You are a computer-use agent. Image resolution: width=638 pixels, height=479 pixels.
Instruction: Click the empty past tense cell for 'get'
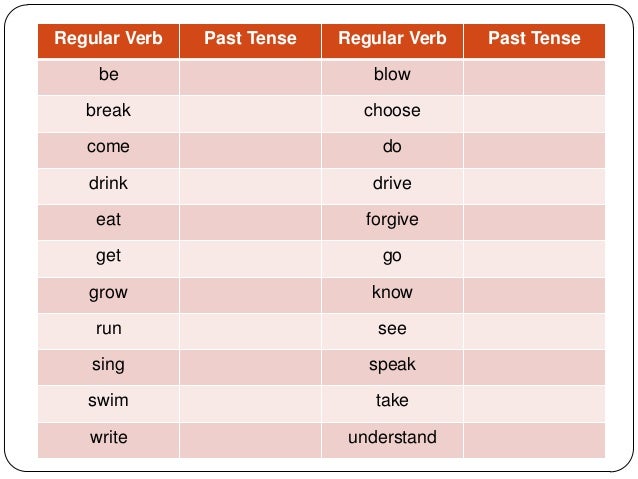250,259
